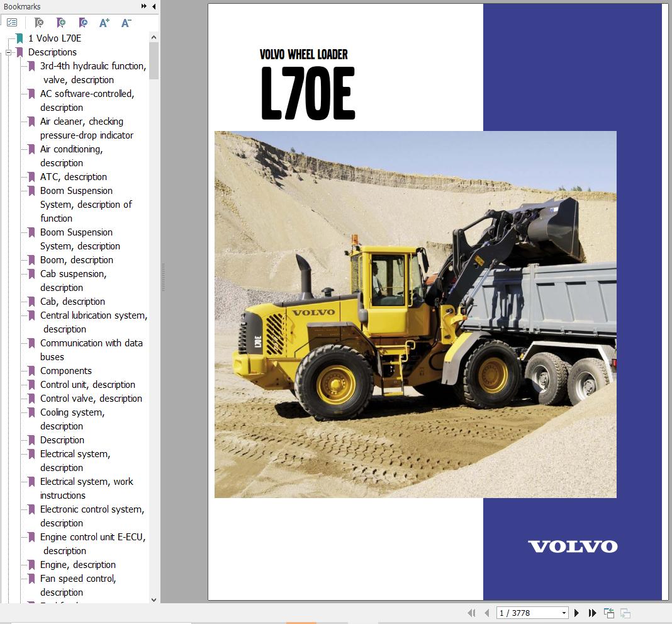Click the greyed next view icon

coord(625,613)
